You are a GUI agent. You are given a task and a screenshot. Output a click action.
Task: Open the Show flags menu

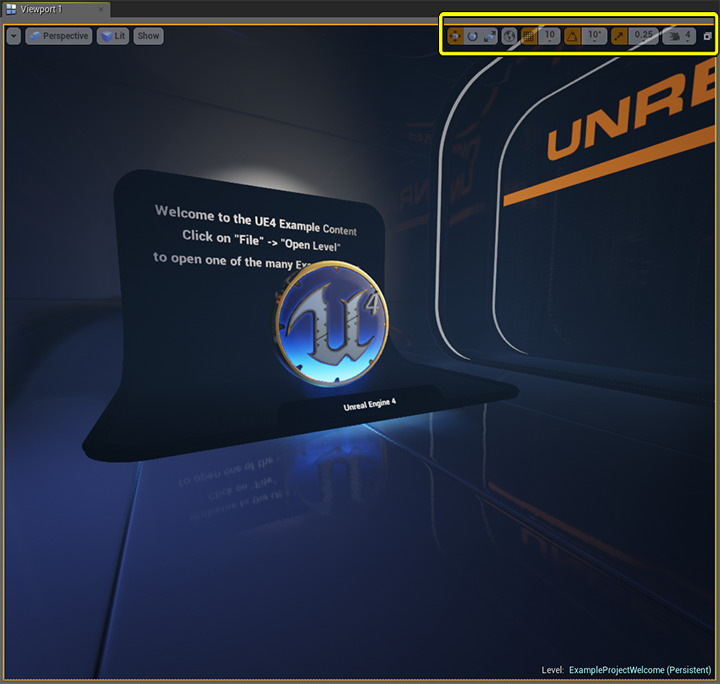click(x=148, y=36)
